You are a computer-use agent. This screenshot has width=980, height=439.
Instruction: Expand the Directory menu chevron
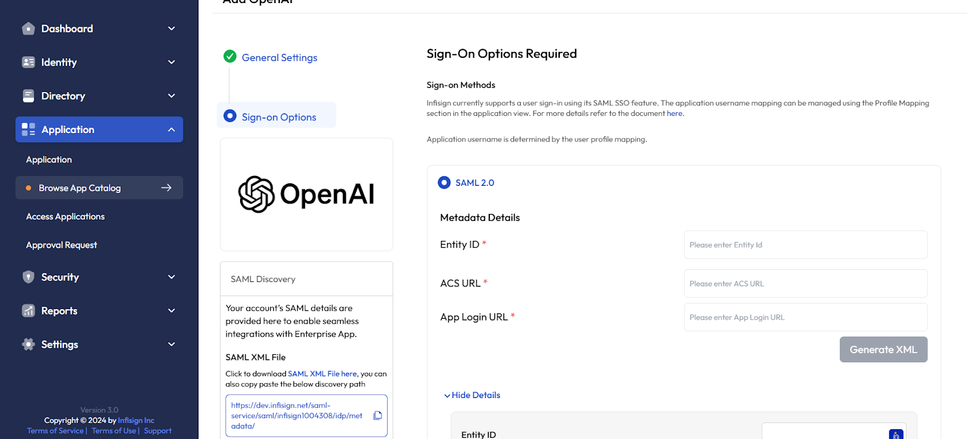pyautogui.click(x=171, y=96)
